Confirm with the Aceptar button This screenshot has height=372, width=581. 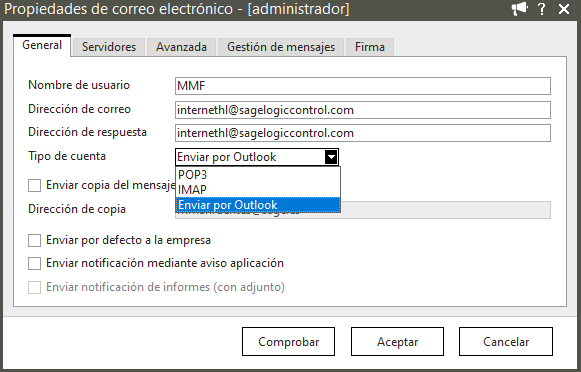(x=397, y=342)
